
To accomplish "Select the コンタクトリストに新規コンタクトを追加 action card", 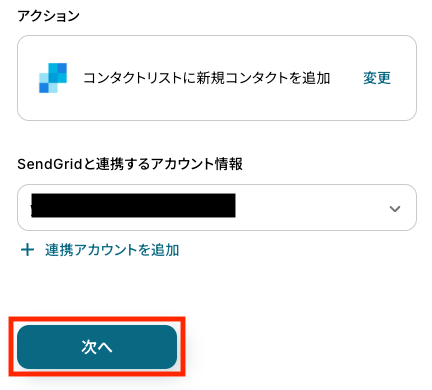I will [217, 78].
